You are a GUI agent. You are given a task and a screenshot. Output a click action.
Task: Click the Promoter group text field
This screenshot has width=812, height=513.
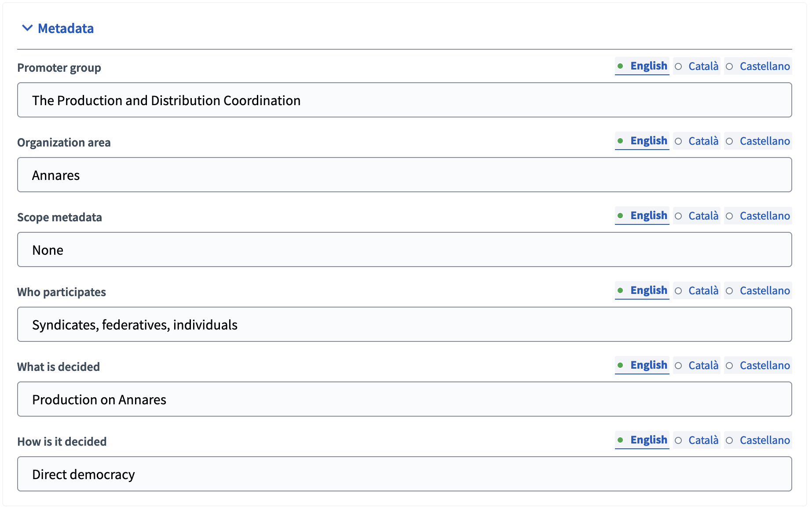coord(404,100)
